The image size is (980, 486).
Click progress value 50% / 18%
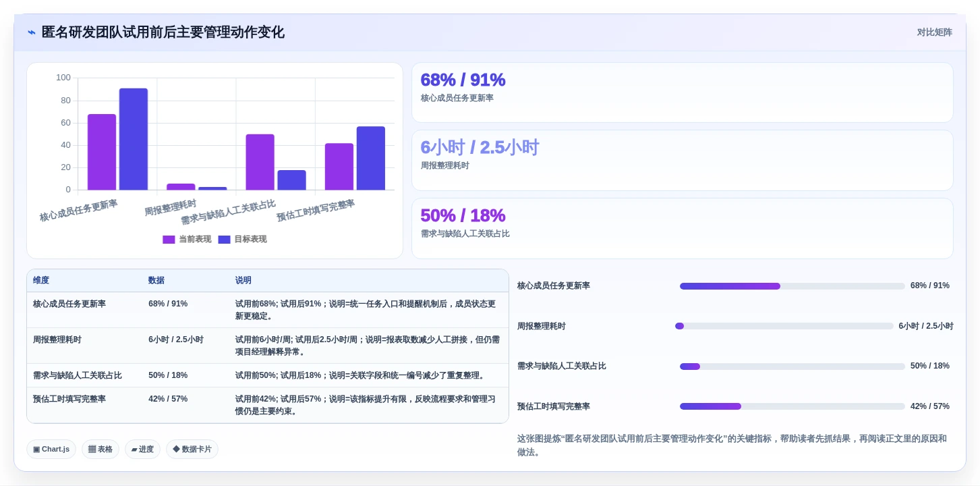click(929, 366)
